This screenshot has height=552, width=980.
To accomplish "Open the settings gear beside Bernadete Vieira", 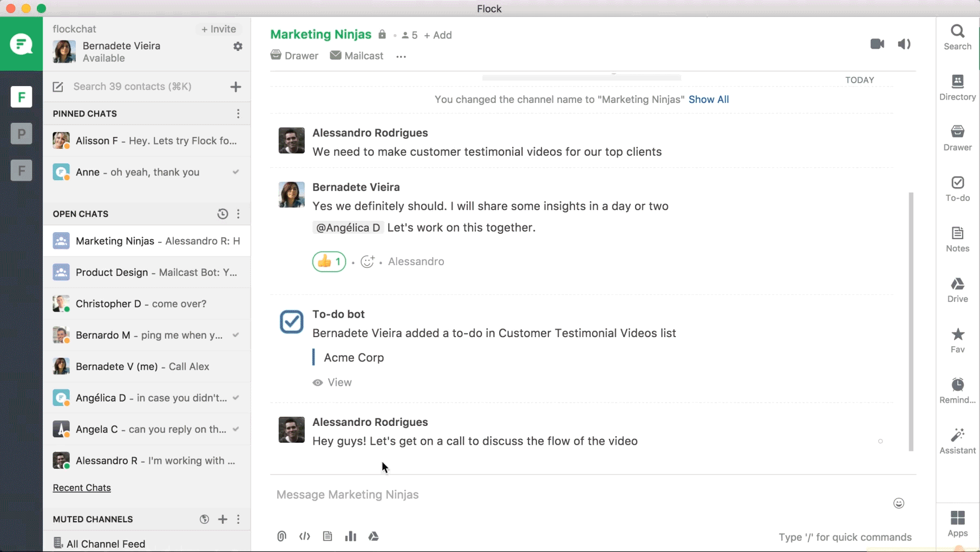I will [238, 47].
